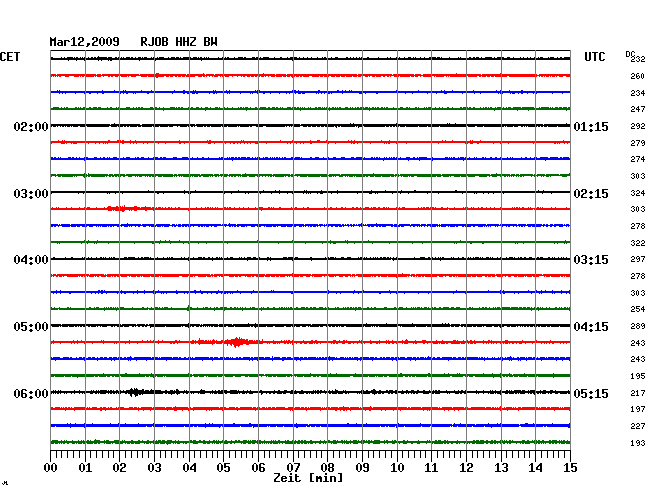Click minute 07 on the time axis
The height and width of the screenshot is (494, 650).
click(x=293, y=468)
